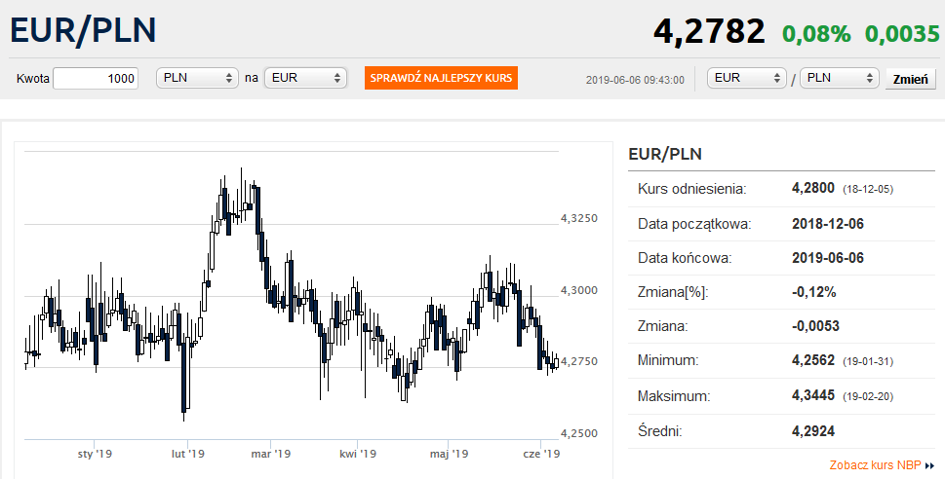The image size is (945, 479).
Task: Open the PLN quote pair dropdown
Action: tap(839, 78)
